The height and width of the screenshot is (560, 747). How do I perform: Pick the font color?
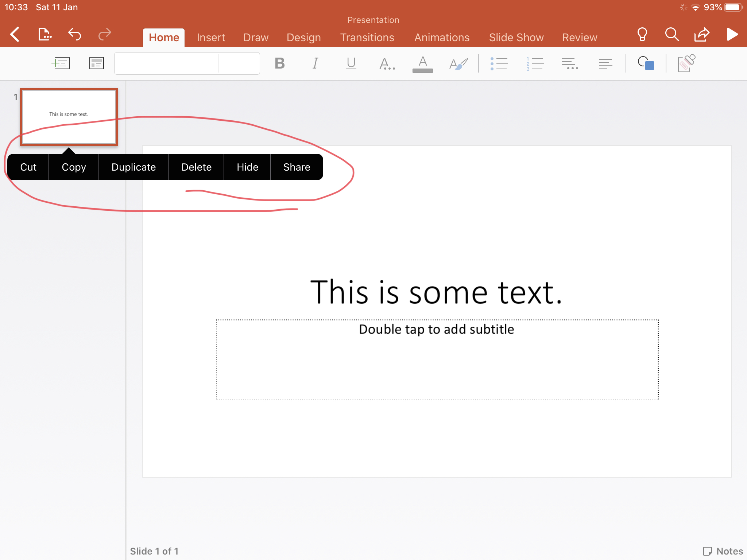(x=423, y=64)
